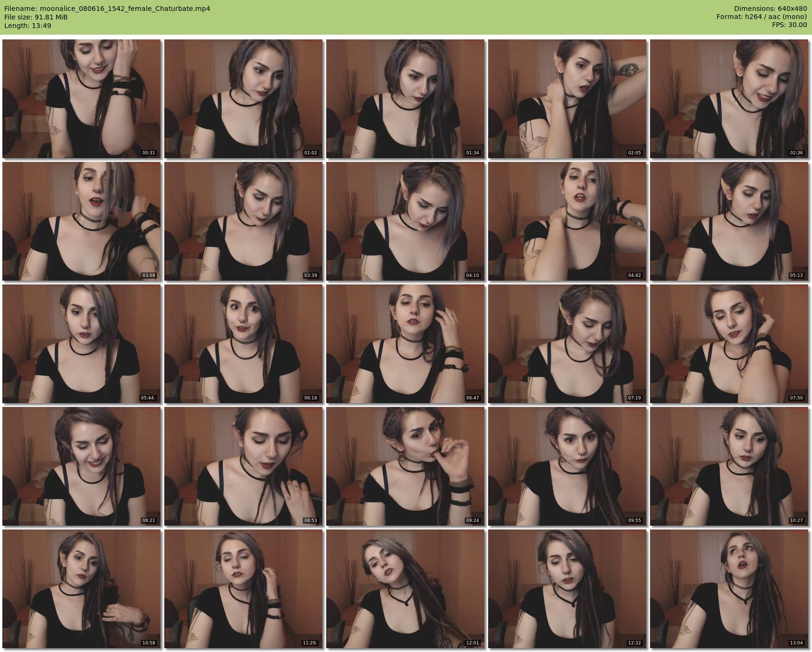The height and width of the screenshot is (652, 812).
Task: Select the thumbnail stamped 01:34
Action: (405, 99)
